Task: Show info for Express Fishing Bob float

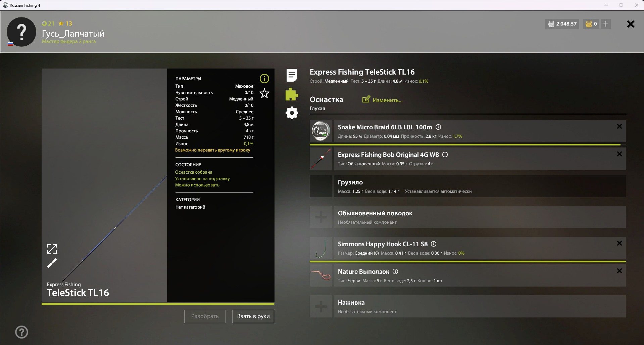Action: point(445,155)
